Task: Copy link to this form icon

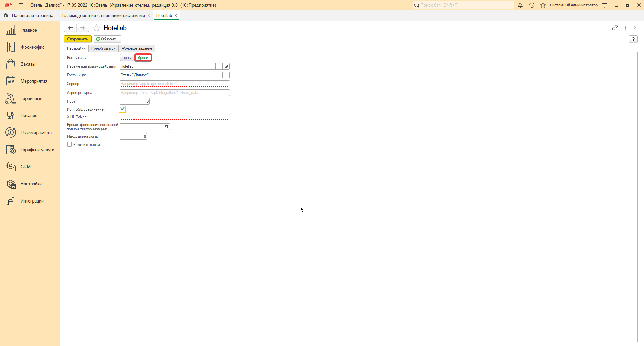Action: click(x=615, y=27)
